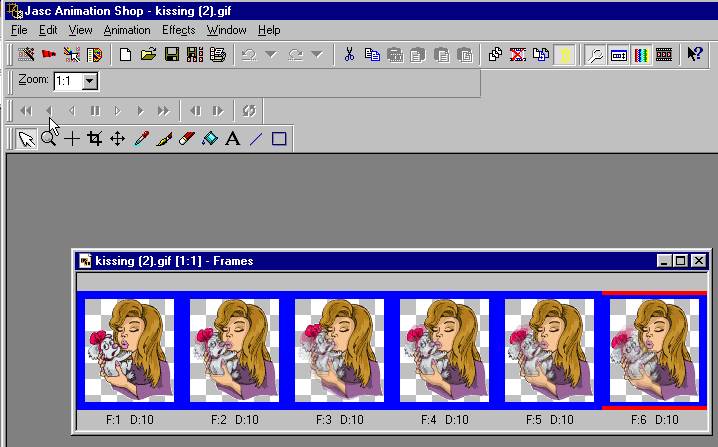Select the Mover four-arrow tool
The height and width of the screenshot is (447, 718).
pyautogui.click(x=118, y=138)
